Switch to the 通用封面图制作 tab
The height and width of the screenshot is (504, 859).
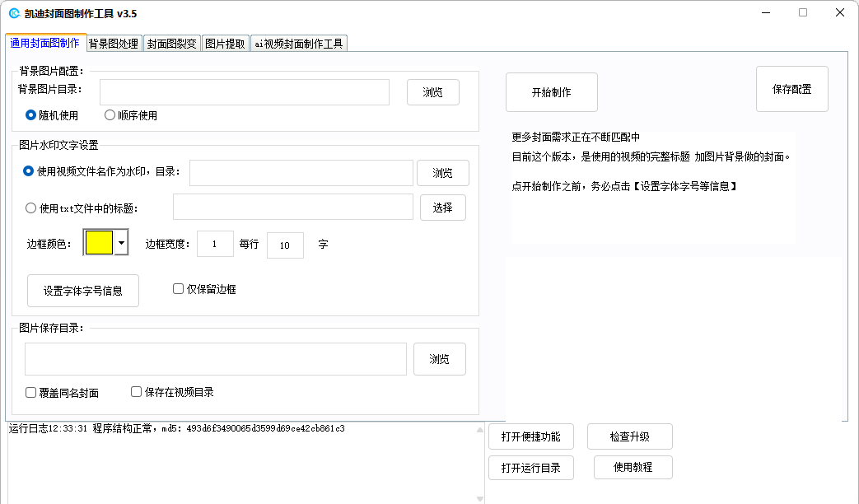click(45, 43)
